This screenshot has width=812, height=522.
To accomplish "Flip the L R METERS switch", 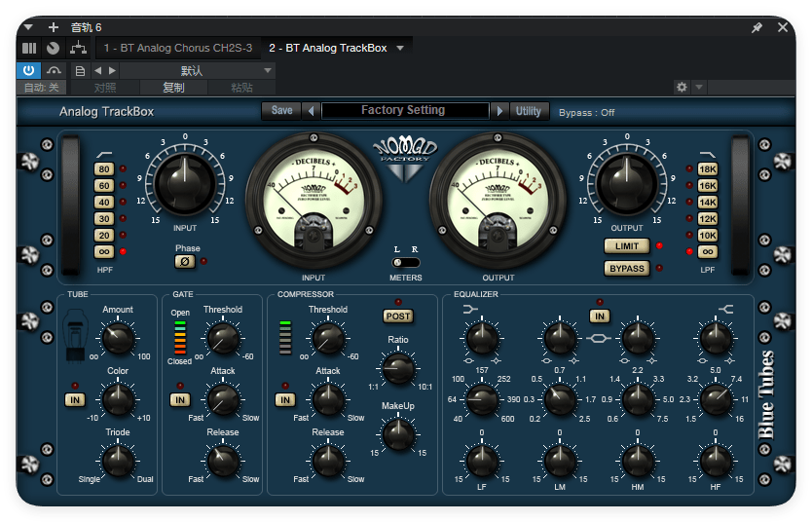I will pyautogui.click(x=405, y=263).
